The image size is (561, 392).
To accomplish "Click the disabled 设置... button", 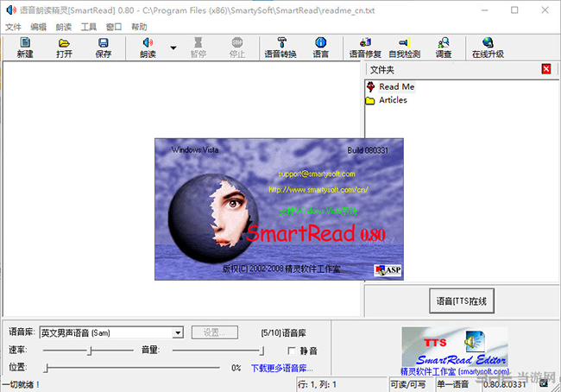I will 215,332.
